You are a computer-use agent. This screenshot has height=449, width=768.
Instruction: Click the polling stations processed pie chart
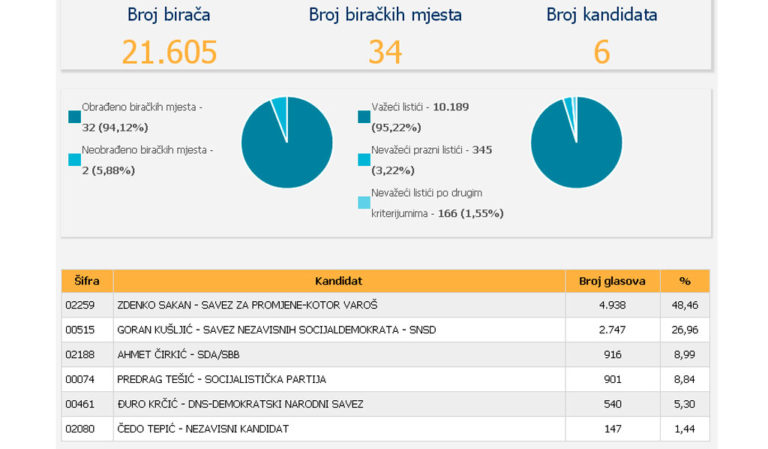287,142
